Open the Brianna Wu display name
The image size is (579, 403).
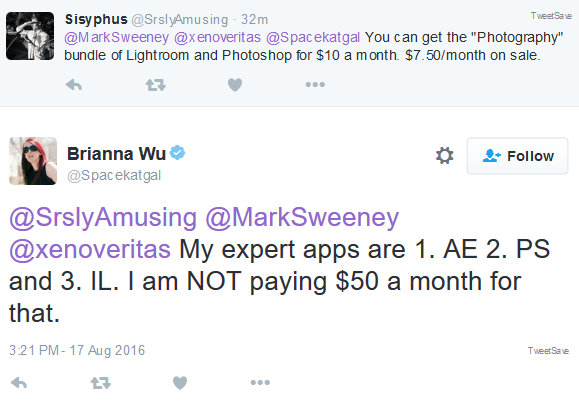tap(116, 154)
